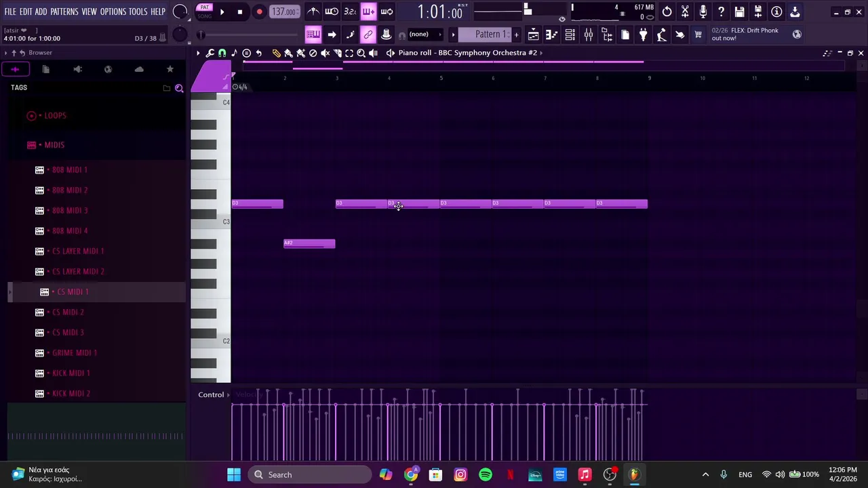
Task: Open the Mixer window from toolbar
Action: point(588,35)
